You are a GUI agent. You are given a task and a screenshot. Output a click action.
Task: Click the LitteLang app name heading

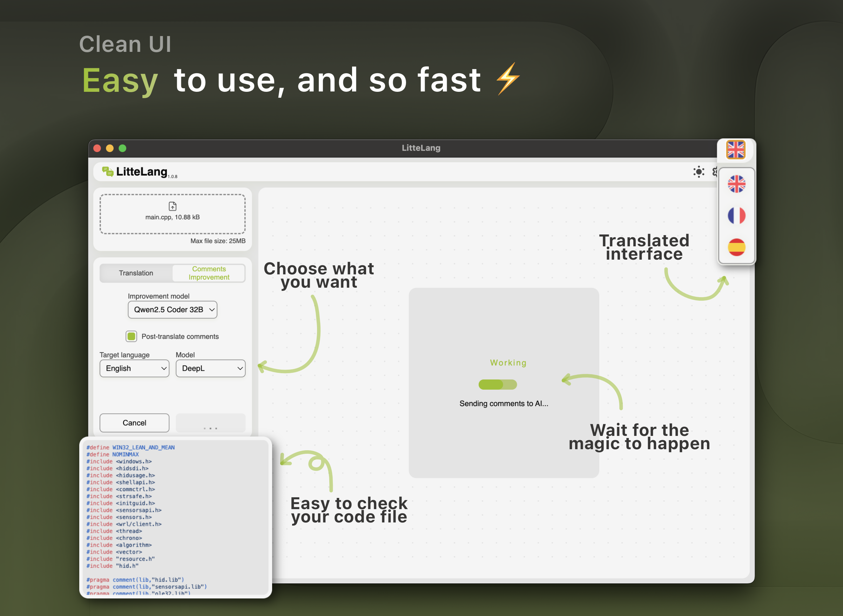tap(141, 172)
